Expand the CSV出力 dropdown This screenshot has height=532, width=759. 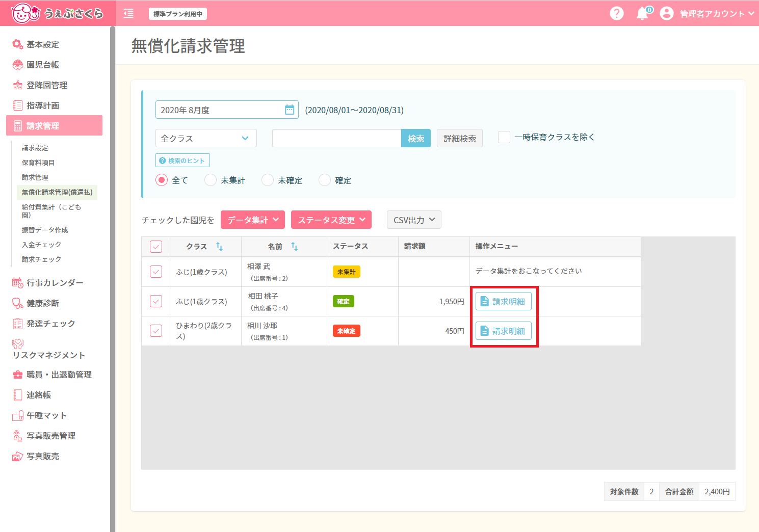[x=414, y=220]
